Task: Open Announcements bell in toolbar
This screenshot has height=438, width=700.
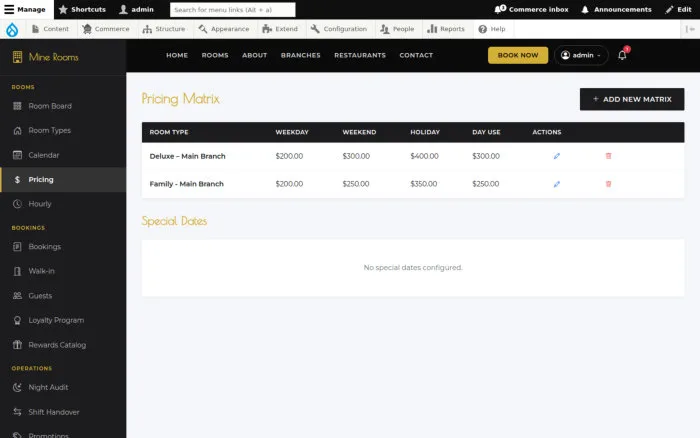Action: coord(616,9)
